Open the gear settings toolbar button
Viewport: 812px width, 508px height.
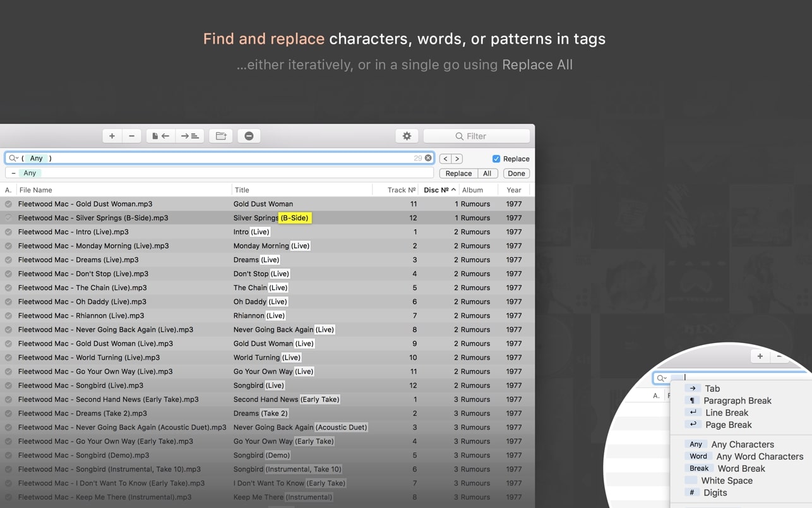407,136
